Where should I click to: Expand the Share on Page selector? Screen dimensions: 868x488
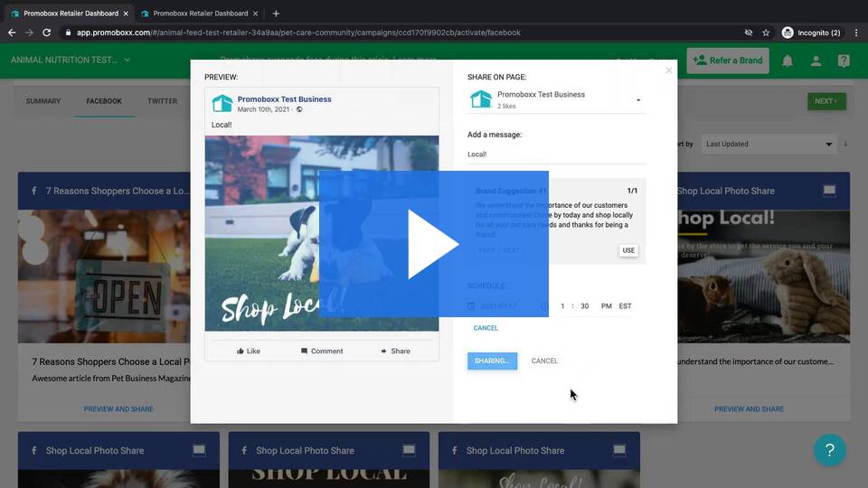click(x=556, y=99)
